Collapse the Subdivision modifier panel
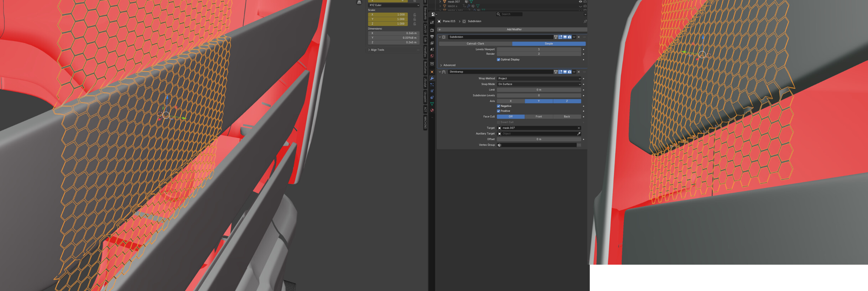868x291 pixels. tap(440, 37)
